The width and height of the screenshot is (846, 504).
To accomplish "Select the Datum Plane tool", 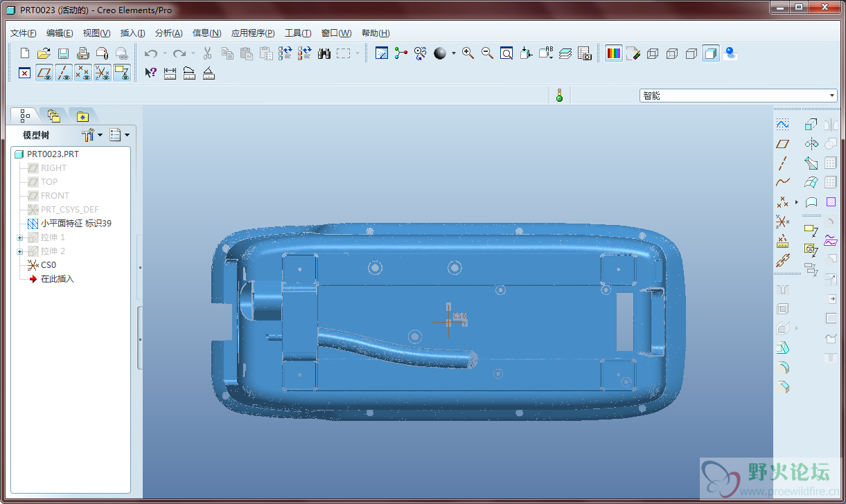I will coord(782,144).
